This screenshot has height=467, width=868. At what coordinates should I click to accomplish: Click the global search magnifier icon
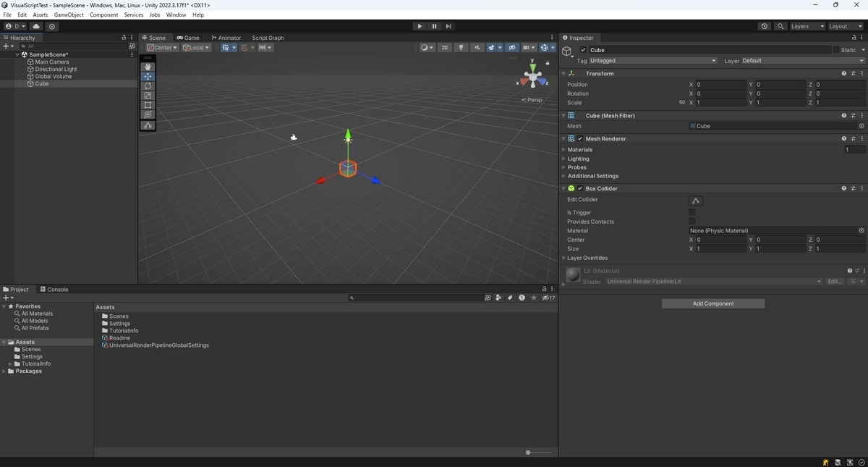tap(780, 26)
